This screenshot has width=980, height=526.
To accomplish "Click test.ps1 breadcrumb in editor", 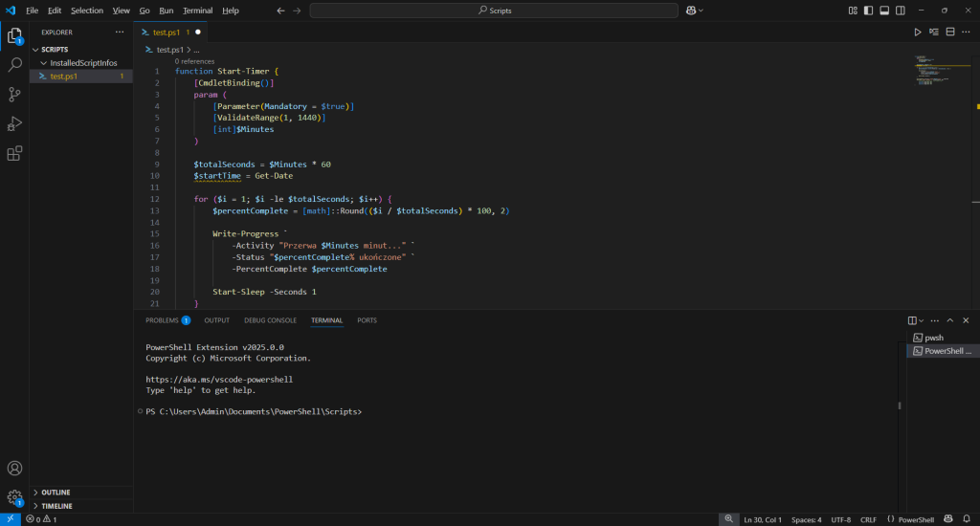I will pos(169,50).
